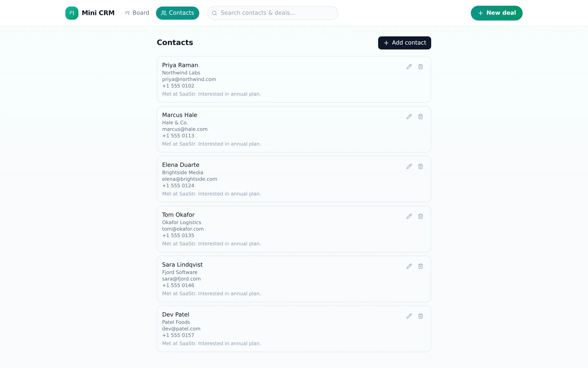Delete the Tom Okafor contact
Viewport: 588px width, 368px height.
pyautogui.click(x=420, y=216)
